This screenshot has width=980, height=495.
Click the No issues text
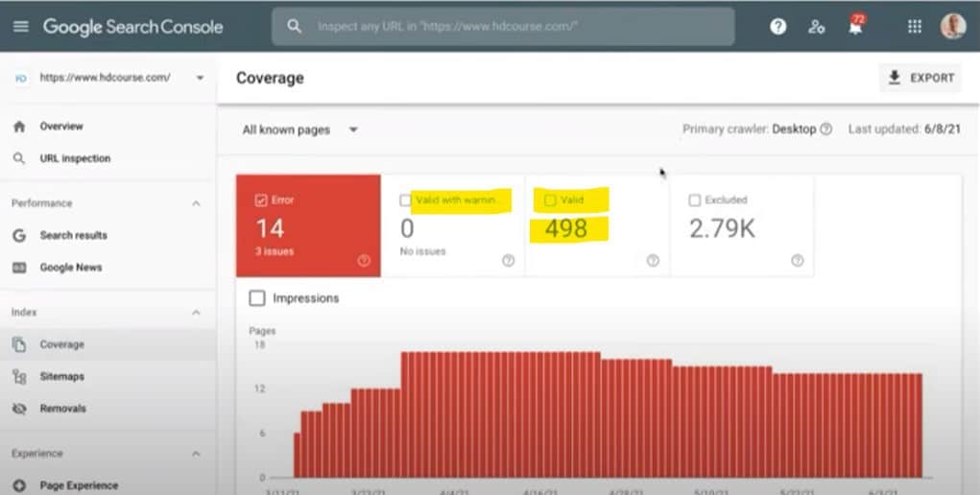pos(422,251)
